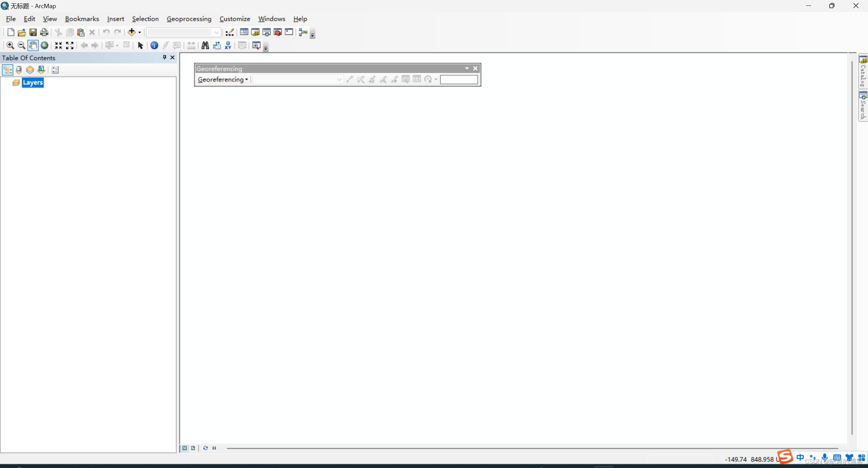
Task: Open the Python window
Action: [x=289, y=32]
